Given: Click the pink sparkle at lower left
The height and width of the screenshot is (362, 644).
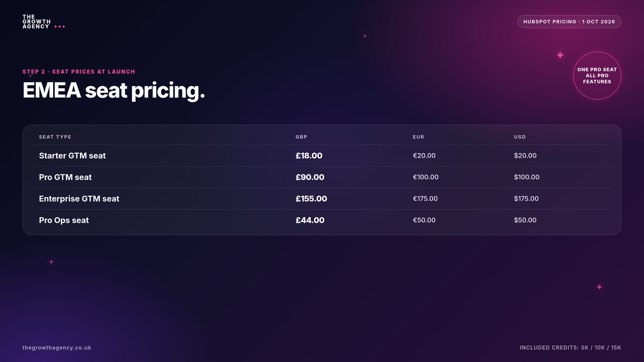Looking at the screenshot, I should [51, 262].
